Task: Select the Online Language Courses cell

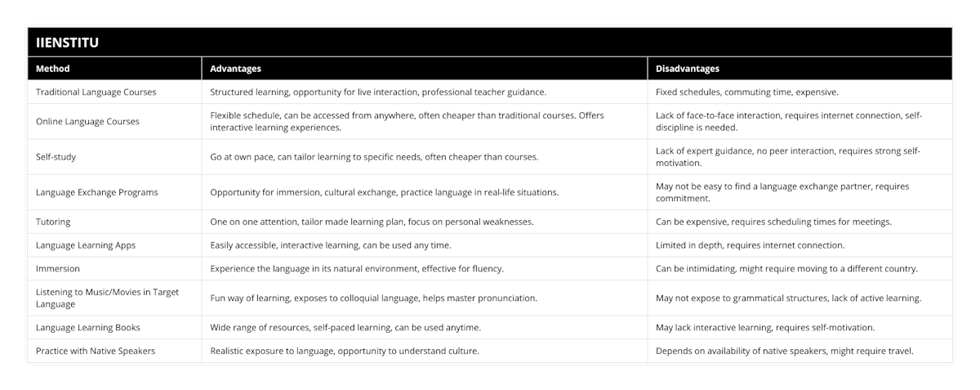Action: click(x=87, y=121)
